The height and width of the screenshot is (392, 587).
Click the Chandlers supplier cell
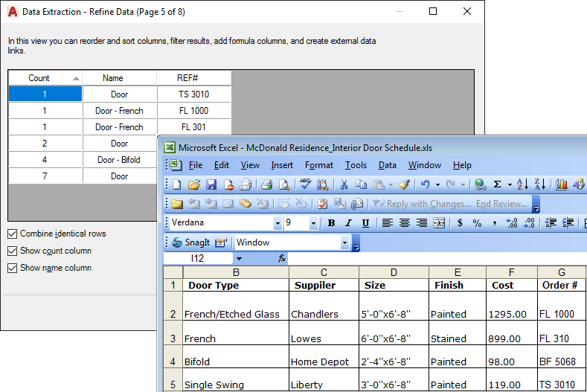coord(324,306)
